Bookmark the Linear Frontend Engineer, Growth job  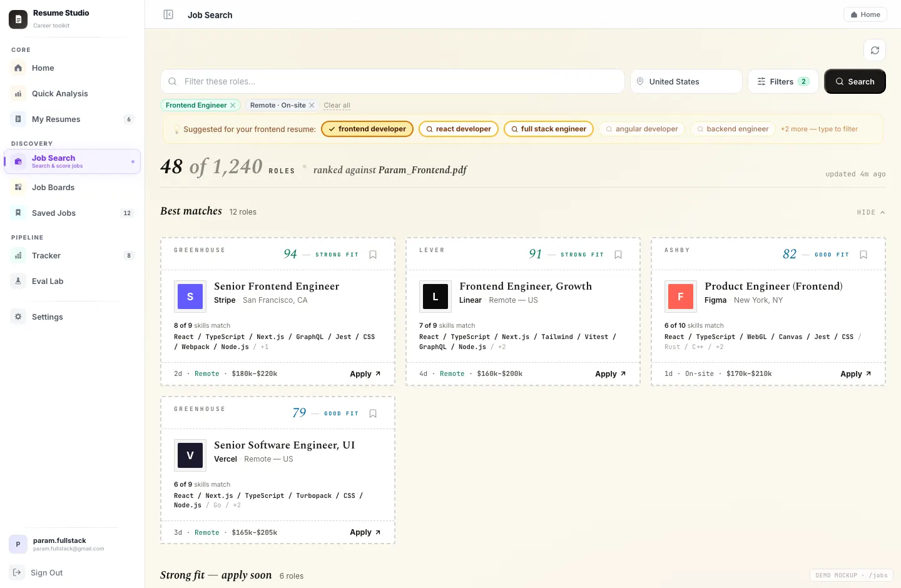tap(618, 255)
